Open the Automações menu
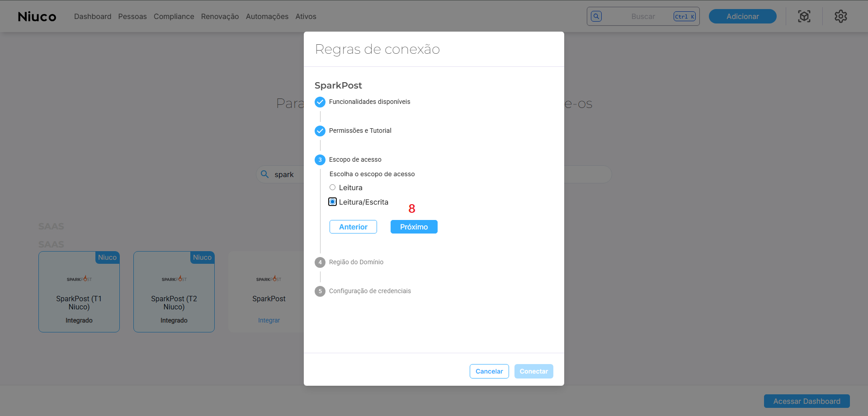Viewport: 868px width, 416px height. pyautogui.click(x=267, y=16)
